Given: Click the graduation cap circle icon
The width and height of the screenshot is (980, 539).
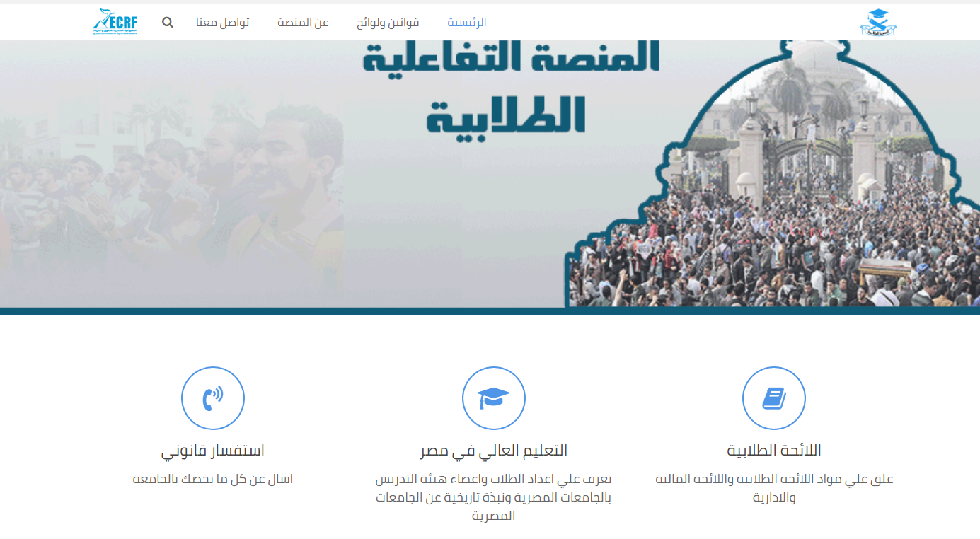Looking at the screenshot, I should click(x=493, y=398).
